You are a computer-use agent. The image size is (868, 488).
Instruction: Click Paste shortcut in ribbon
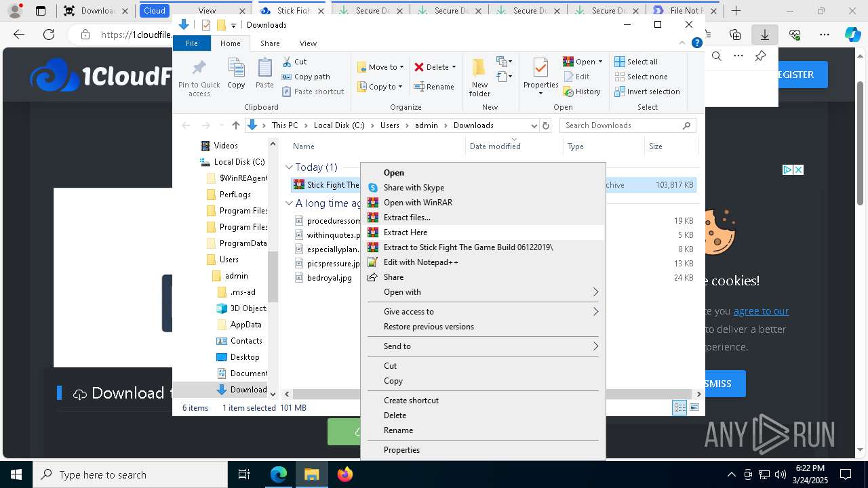click(313, 91)
